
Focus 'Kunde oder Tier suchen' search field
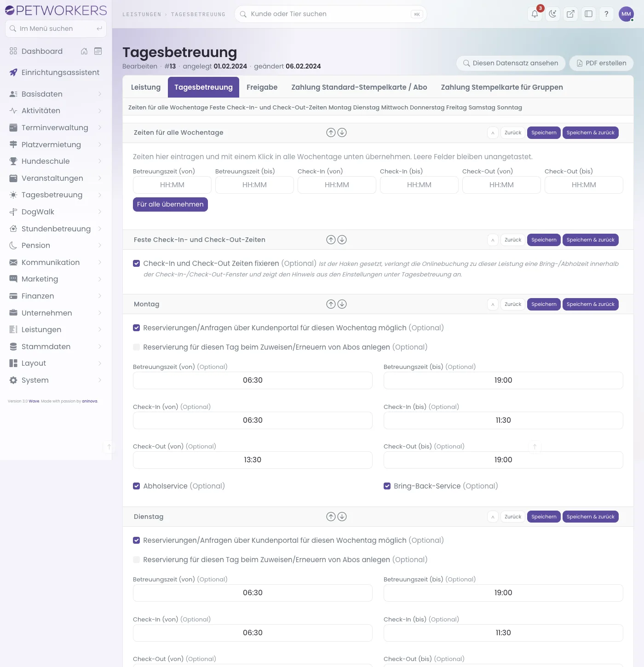(331, 14)
